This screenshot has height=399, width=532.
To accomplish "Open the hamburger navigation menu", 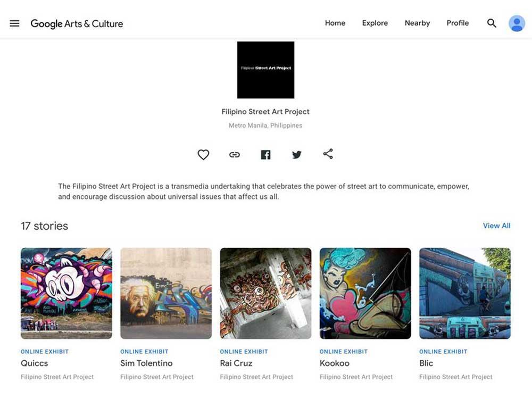I will 14,23.
